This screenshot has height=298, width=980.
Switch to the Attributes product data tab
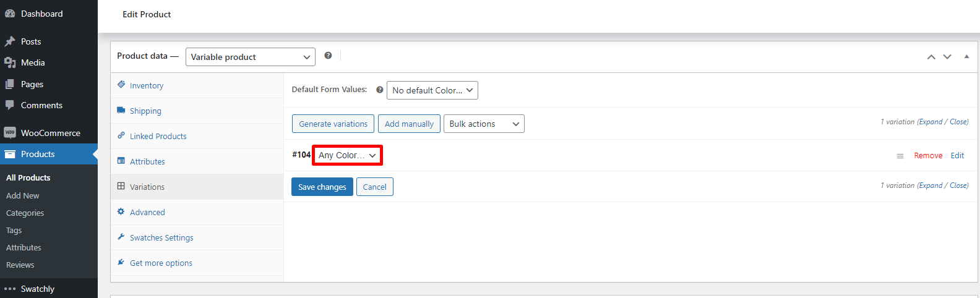147,161
